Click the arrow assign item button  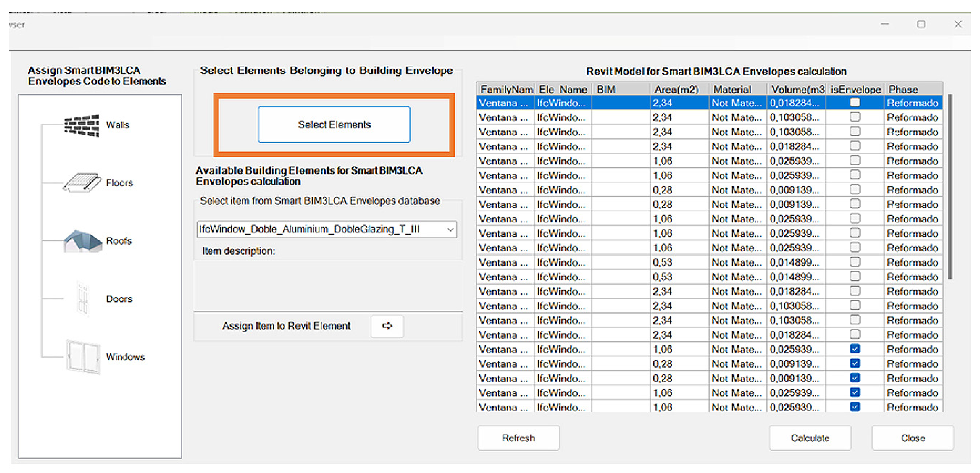[387, 326]
